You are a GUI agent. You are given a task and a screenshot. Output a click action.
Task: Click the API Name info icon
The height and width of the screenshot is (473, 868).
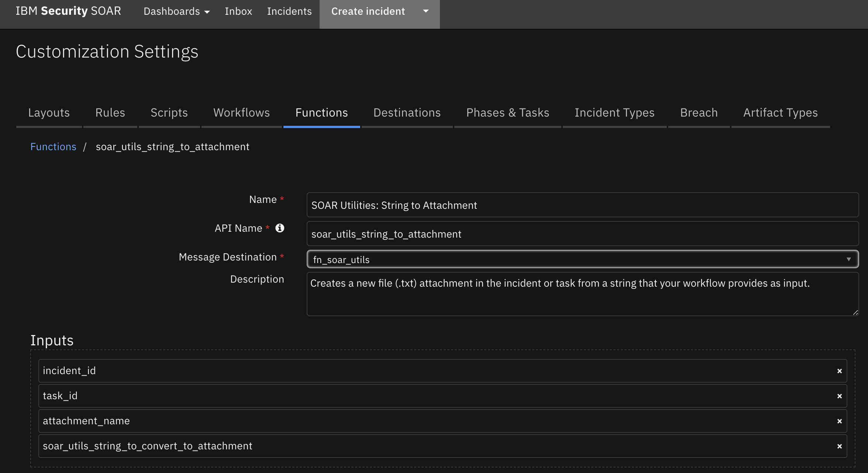pos(280,228)
